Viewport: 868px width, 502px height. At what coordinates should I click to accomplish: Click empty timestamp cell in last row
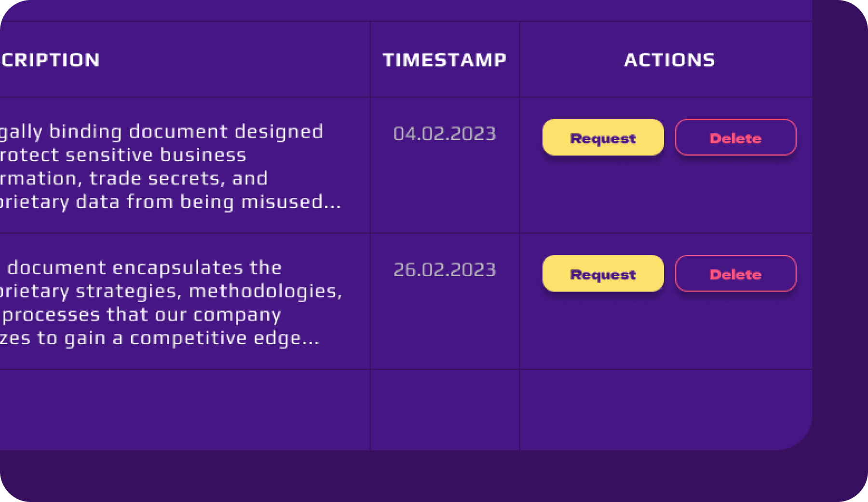444,409
